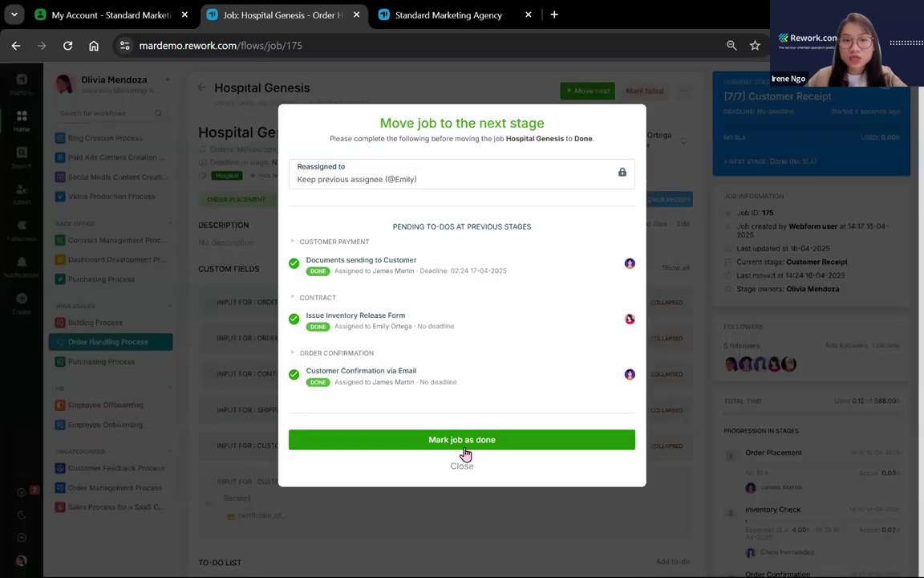The image size is (924, 578).
Task: Click Unfollow in the Followers panel
Action: [885, 346]
